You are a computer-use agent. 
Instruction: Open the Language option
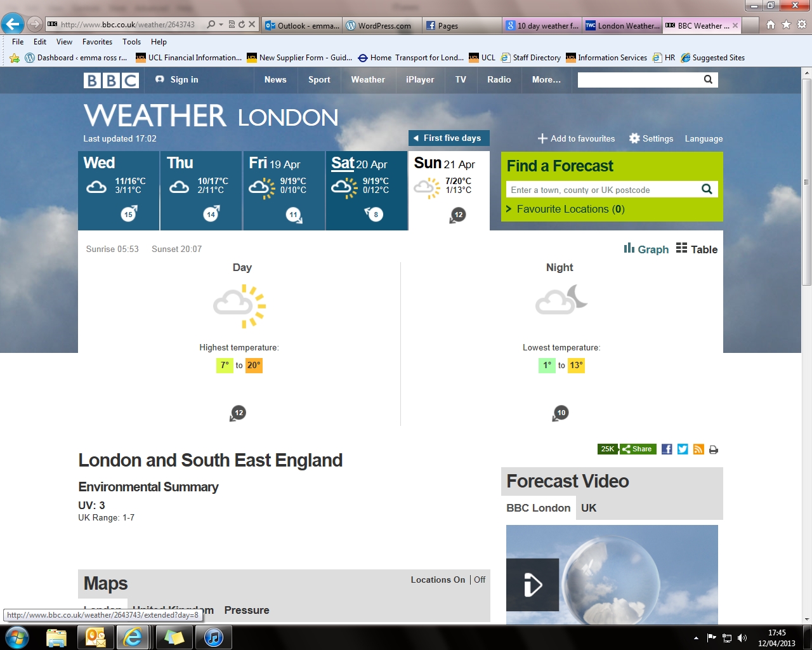click(704, 138)
